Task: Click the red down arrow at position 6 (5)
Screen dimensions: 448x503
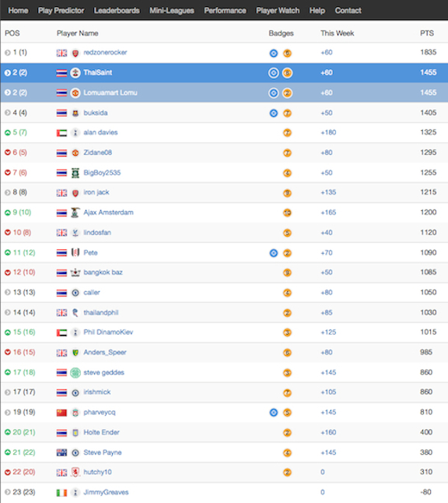Action: click(8, 153)
